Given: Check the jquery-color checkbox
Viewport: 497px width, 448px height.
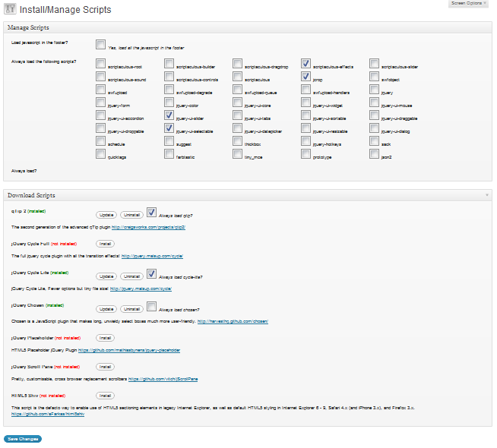Looking at the screenshot, I should (169, 103).
